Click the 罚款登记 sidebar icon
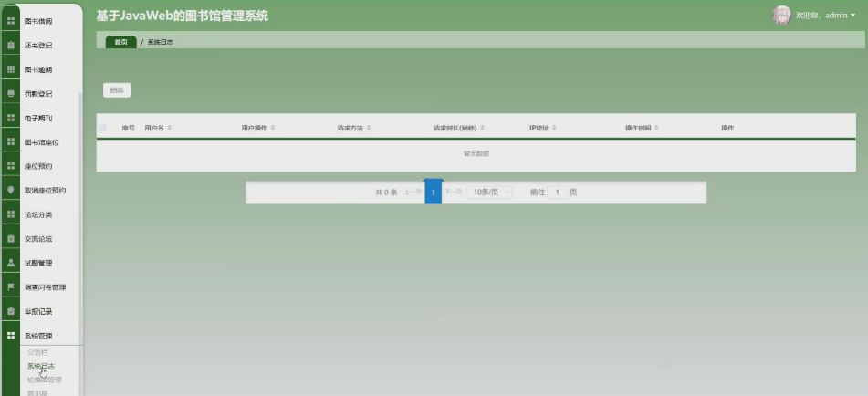This screenshot has width=868, height=396. [x=11, y=94]
